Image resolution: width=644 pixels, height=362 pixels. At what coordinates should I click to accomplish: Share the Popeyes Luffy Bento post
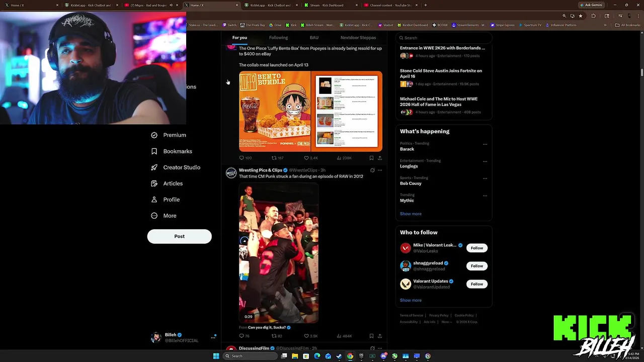[x=380, y=158]
